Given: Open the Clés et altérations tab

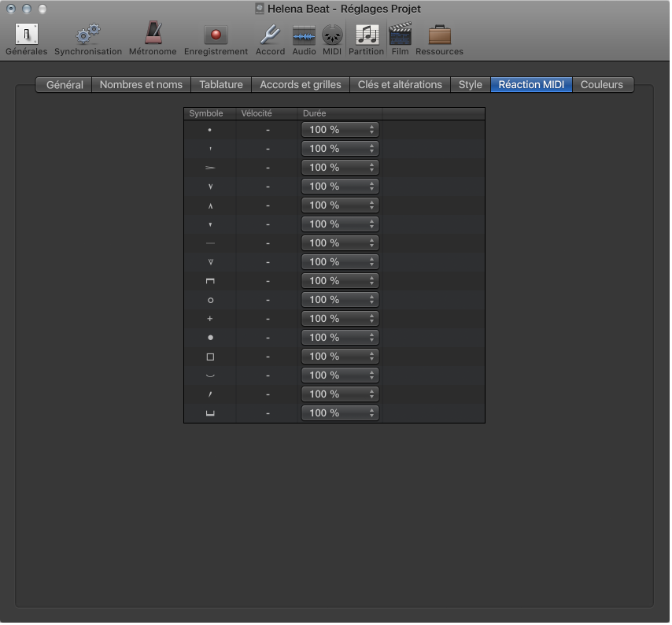Looking at the screenshot, I should (400, 85).
